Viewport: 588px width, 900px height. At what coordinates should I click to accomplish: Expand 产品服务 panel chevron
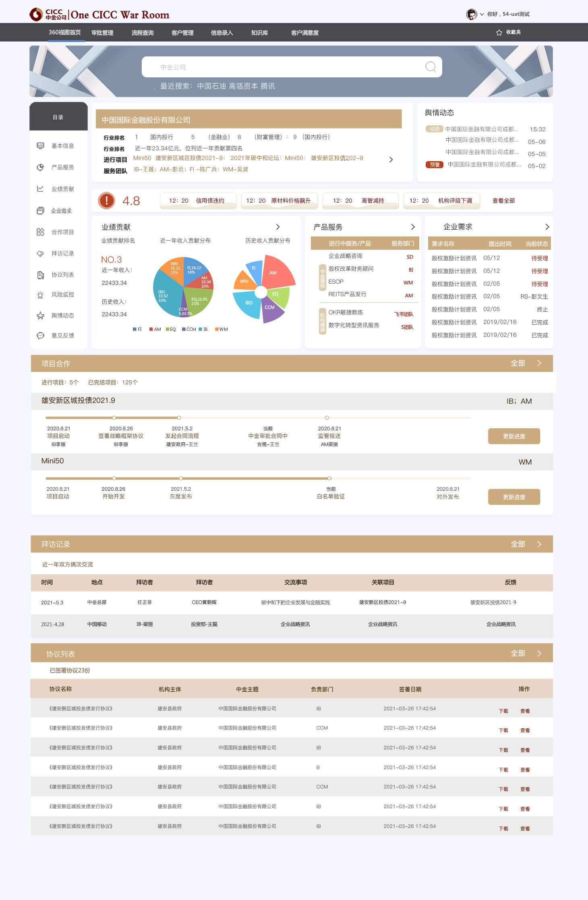point(413,227)
